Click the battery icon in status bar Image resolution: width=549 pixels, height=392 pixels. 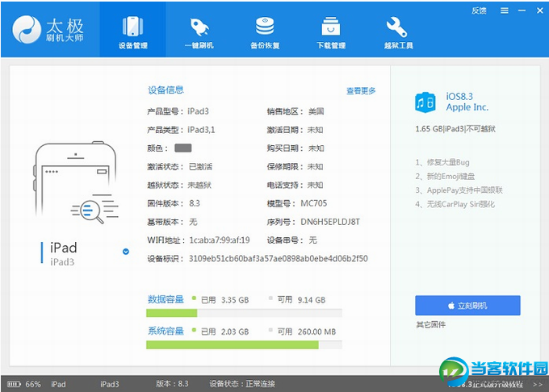point(14,384)
